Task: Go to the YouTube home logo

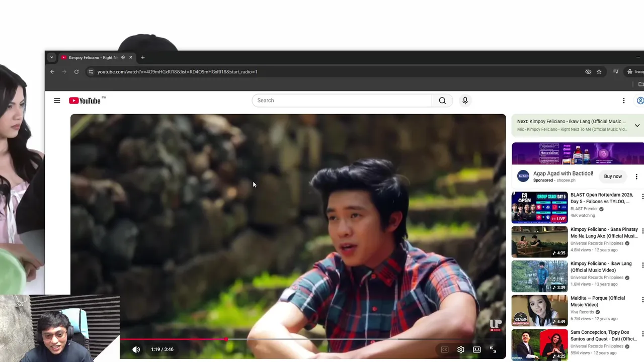Action: [85, 101]
